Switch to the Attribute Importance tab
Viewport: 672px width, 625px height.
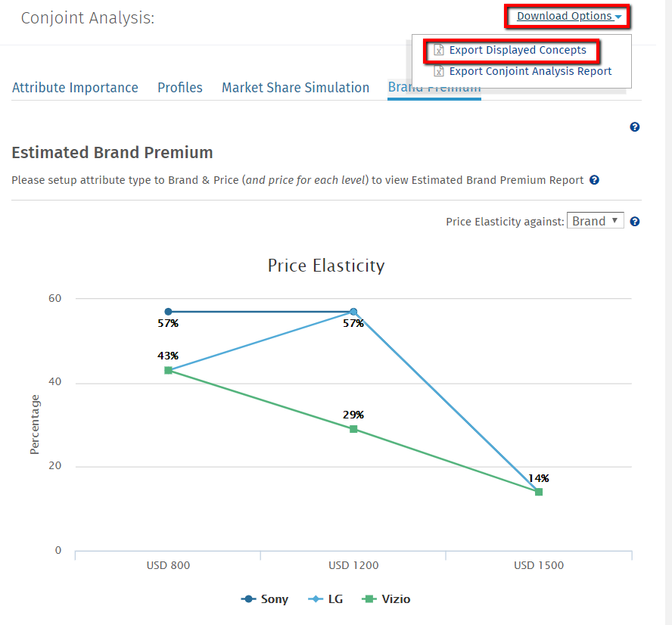(75, 88)
